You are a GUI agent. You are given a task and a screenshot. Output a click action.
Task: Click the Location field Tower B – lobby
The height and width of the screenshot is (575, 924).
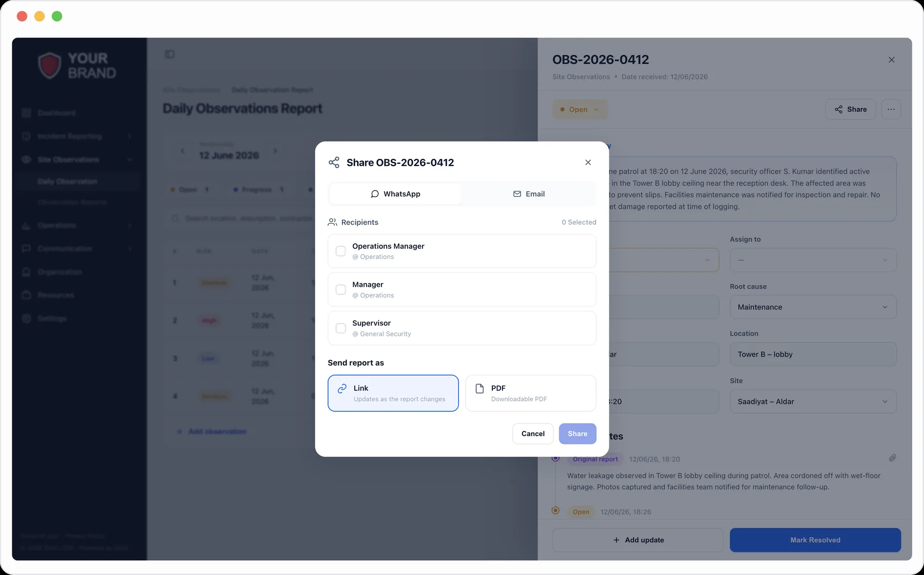(813, 354)
